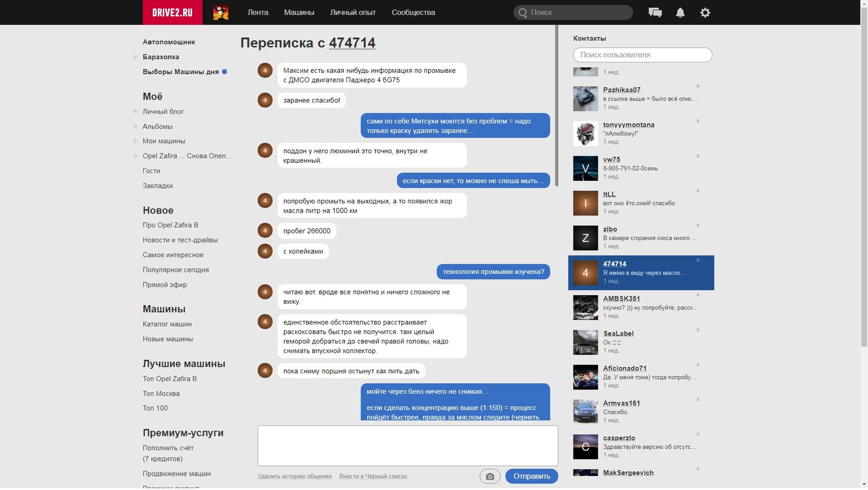
Task: Open Прямой эфир link
Action: 165,285
